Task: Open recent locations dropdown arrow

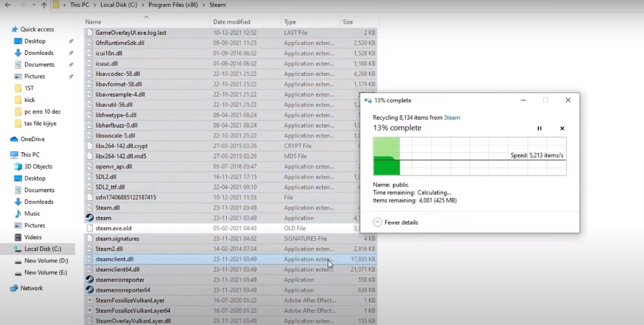Action: [34, 5]
